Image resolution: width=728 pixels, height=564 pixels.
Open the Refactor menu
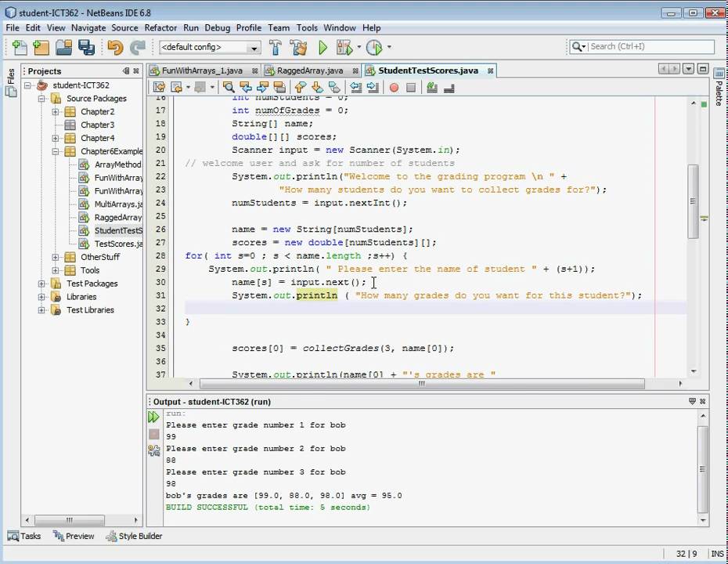(x=160, y=28)
